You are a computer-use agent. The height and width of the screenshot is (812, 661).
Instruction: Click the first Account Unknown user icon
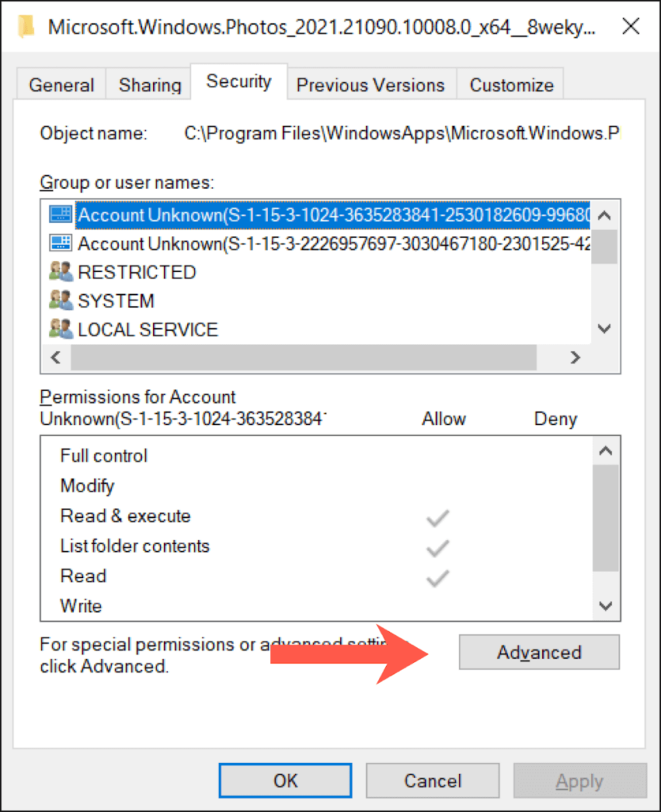tap(60, 215)
